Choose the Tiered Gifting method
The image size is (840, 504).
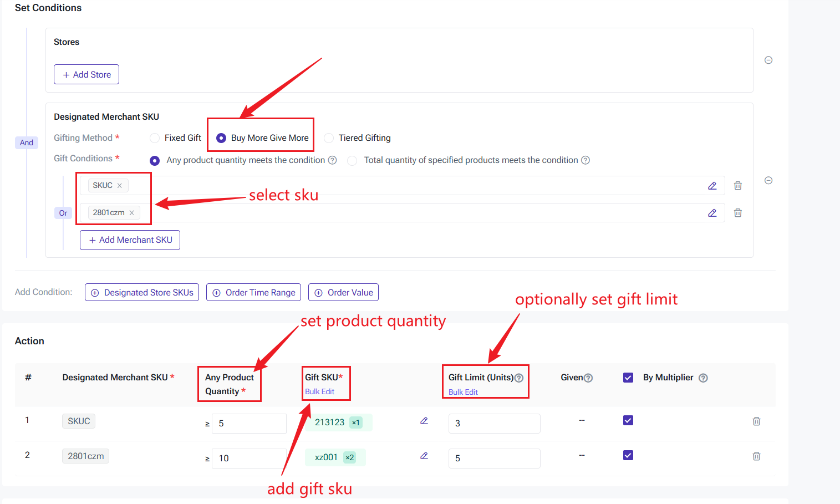tap(329, 138)
